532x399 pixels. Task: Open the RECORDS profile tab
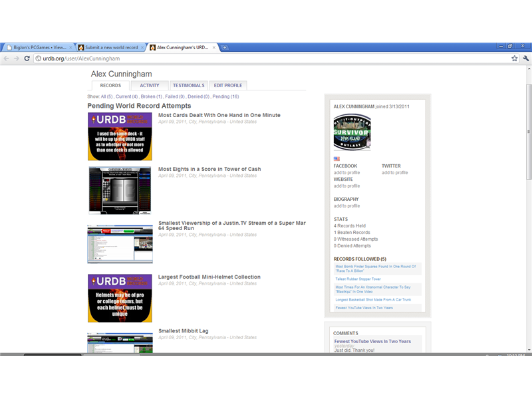(x=110, y=86)
